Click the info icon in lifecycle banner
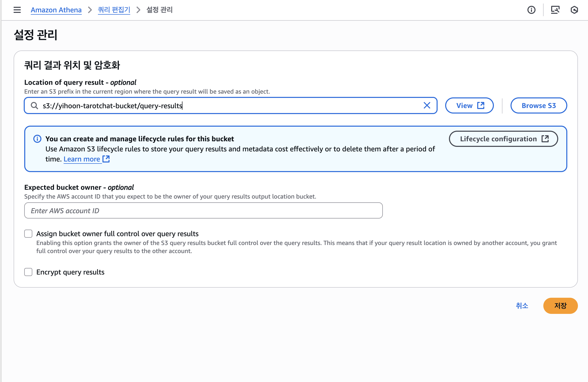 click(37, 139)
